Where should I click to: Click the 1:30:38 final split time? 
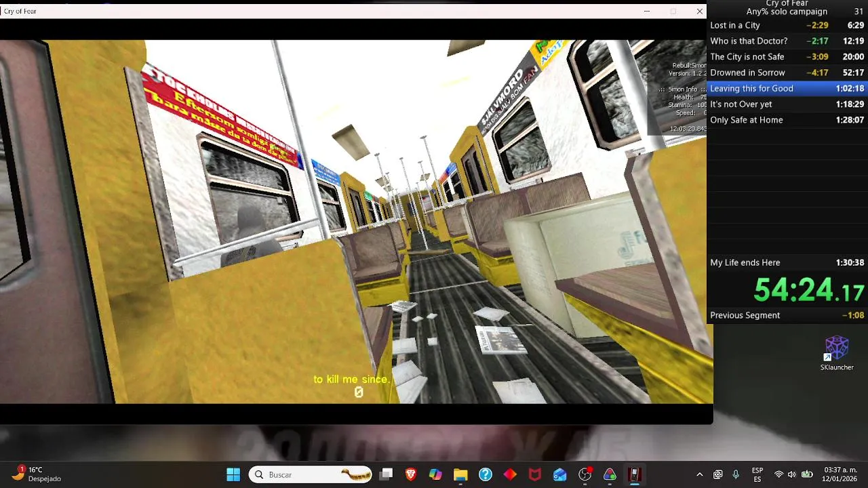(x=850, y=262)
